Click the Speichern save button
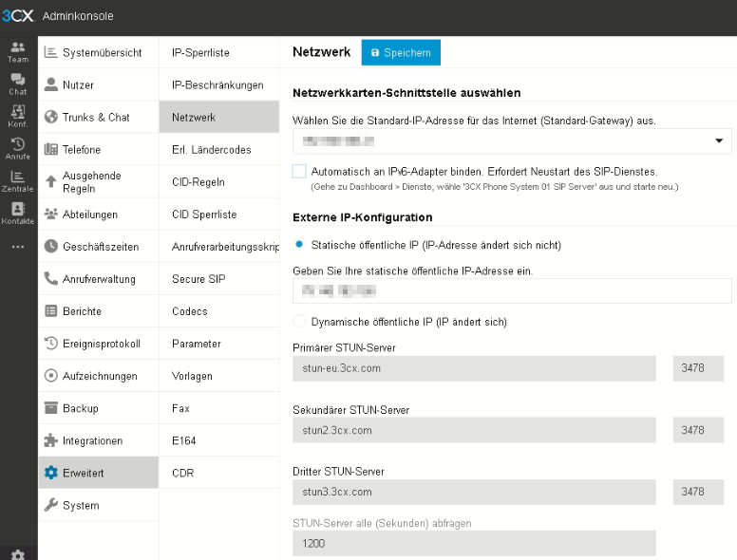Screen dimensions: 737x560 401,53
